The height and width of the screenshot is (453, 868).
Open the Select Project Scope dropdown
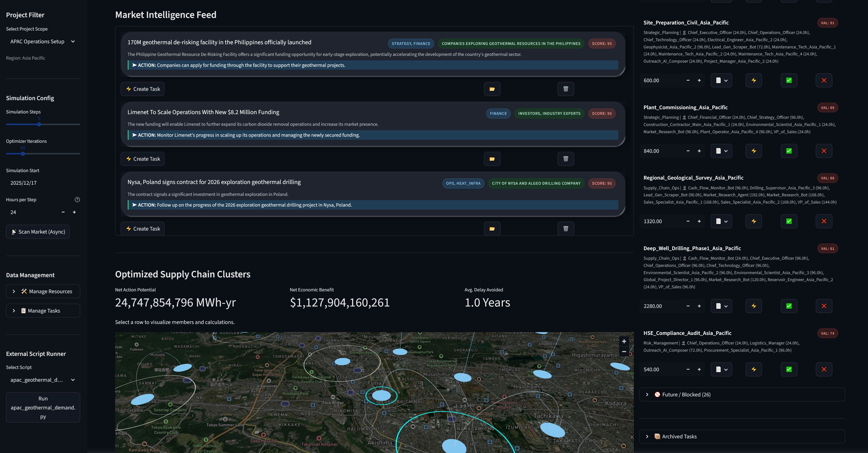point(43,41)
